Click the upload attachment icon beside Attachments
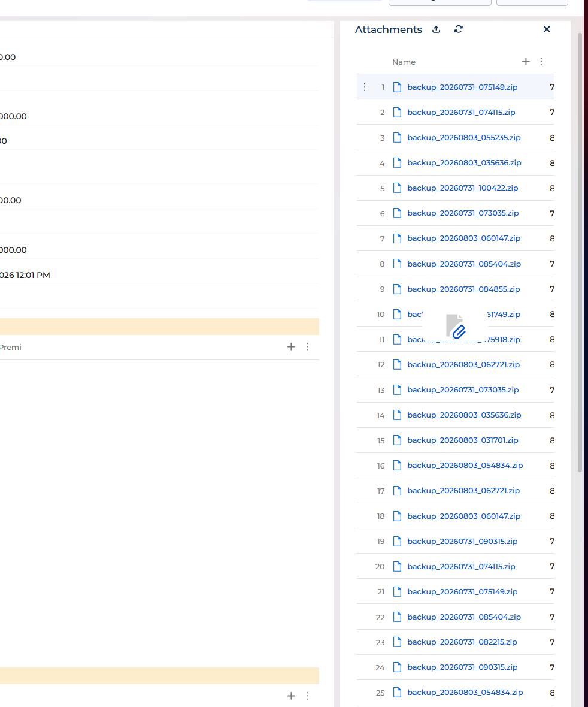The image size is (588, 707). pos(436,29)
